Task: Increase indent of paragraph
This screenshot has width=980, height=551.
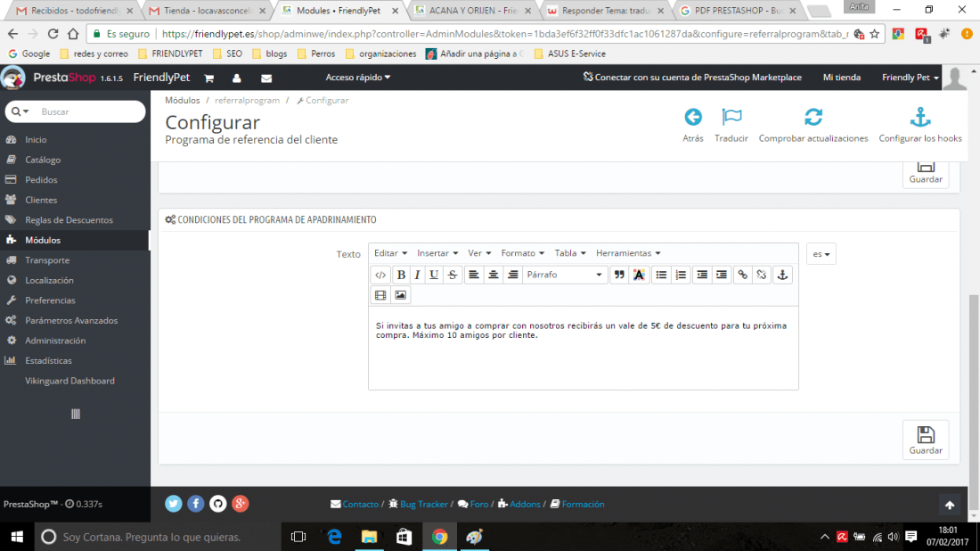Action: 722,275
